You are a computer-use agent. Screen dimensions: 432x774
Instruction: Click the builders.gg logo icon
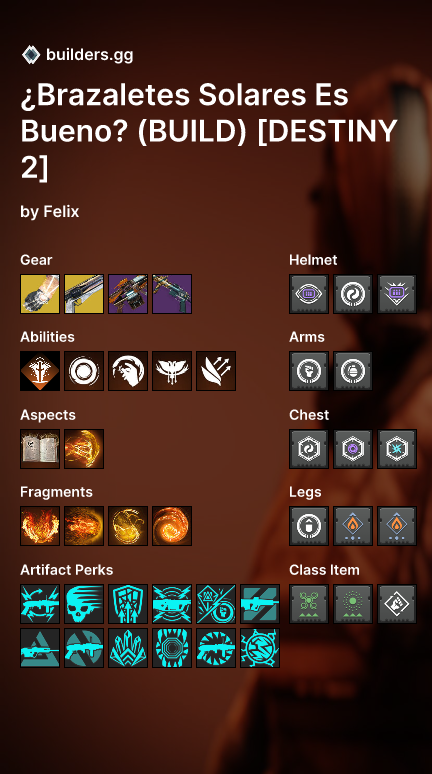click(31, 54)
